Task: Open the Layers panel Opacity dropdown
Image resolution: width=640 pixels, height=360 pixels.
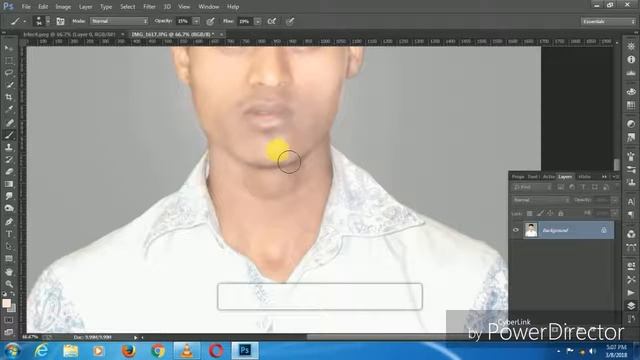Action: pyautogui.click(x=614, y=200)
